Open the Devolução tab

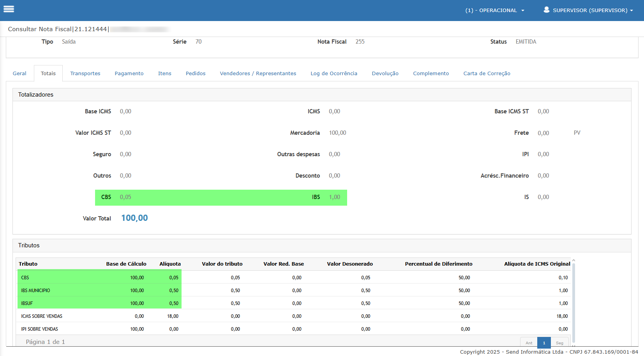385,74
